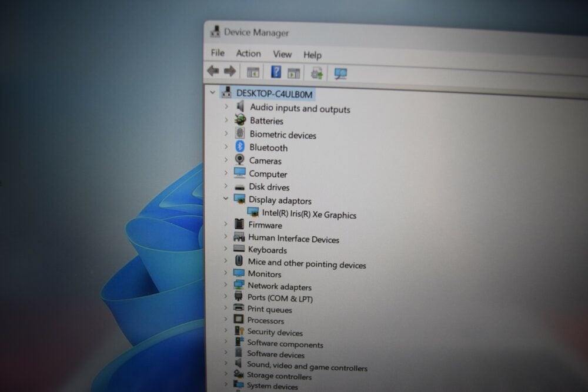
Task: Click the Forward arrow toolbar icon
Action: [x=230, y=71]
